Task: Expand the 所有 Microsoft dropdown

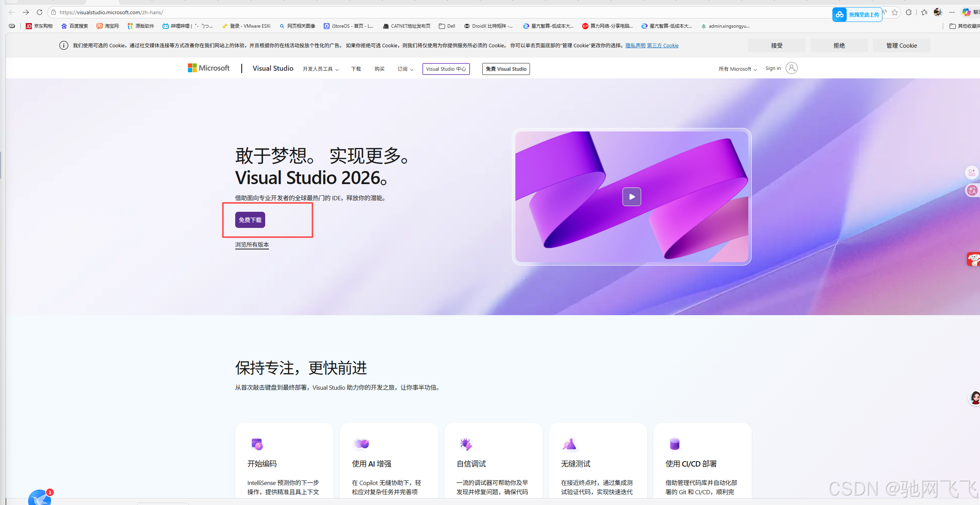Action: 737,69
